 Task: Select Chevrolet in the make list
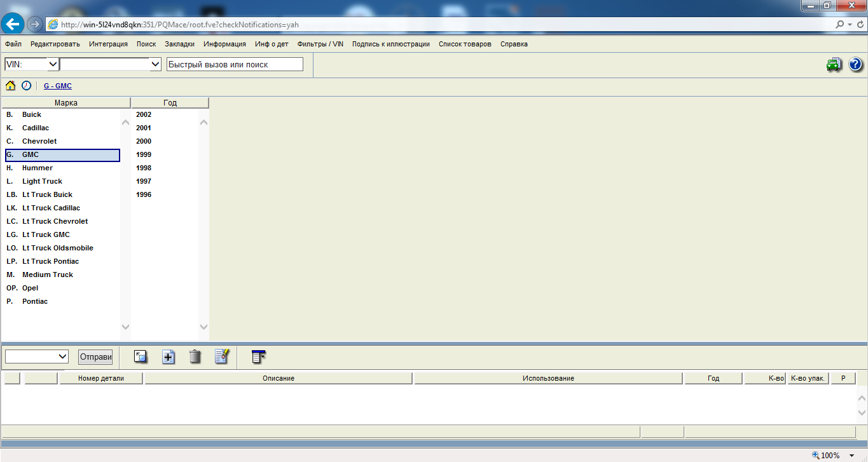(62, 141)
